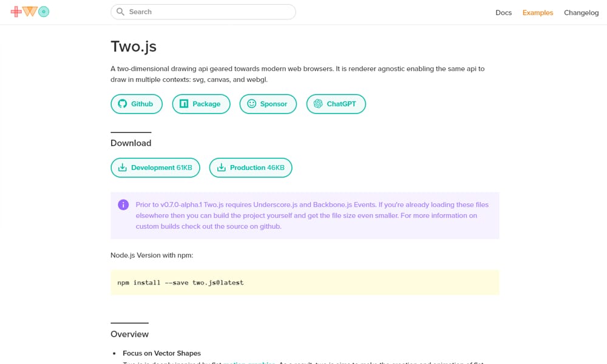Click the npm install command code block
The height and width of the screenshot is (364, 607).
[x=305, y=282]
